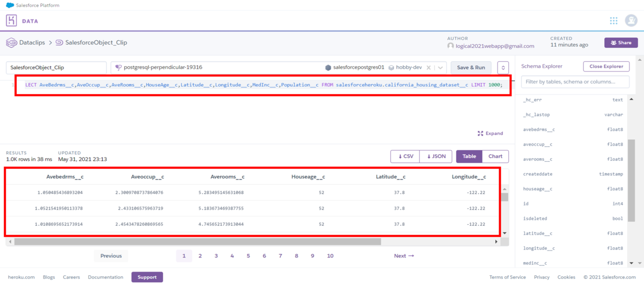Focus the schema filter input
The image size is (644, 286).
[x=575, y=82]
